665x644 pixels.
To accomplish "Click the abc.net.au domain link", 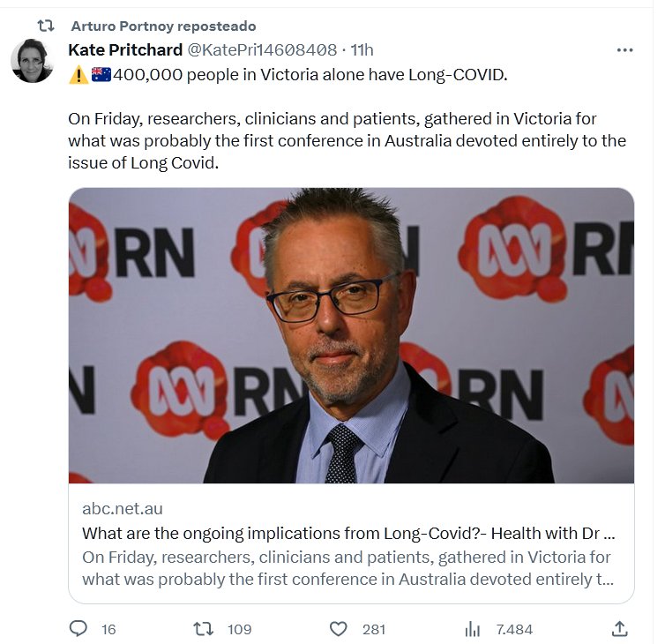I will pos(122,508).
